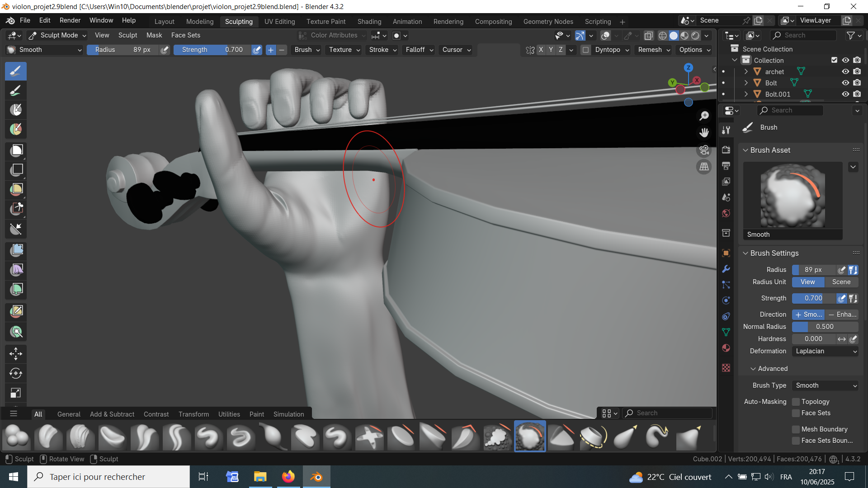Click the Normal Radius slider
868x488 pixels.
(825, 327)
